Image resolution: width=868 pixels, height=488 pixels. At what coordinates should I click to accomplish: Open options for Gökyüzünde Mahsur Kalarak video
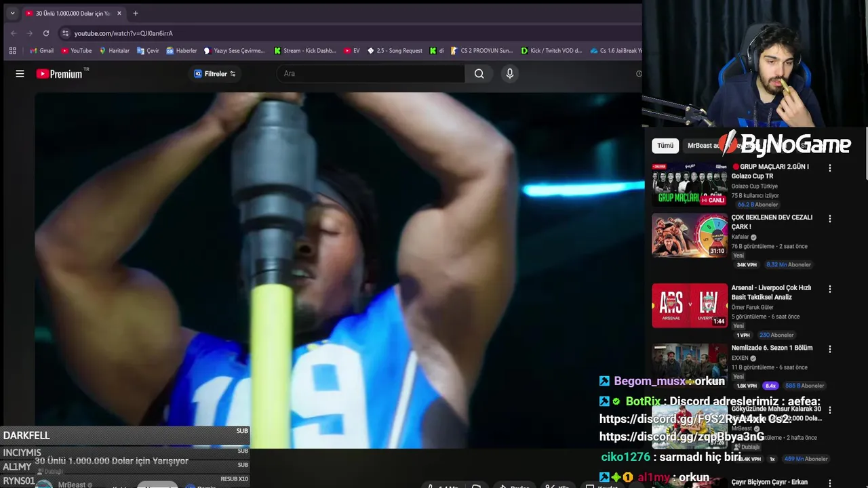click(829, 410)
